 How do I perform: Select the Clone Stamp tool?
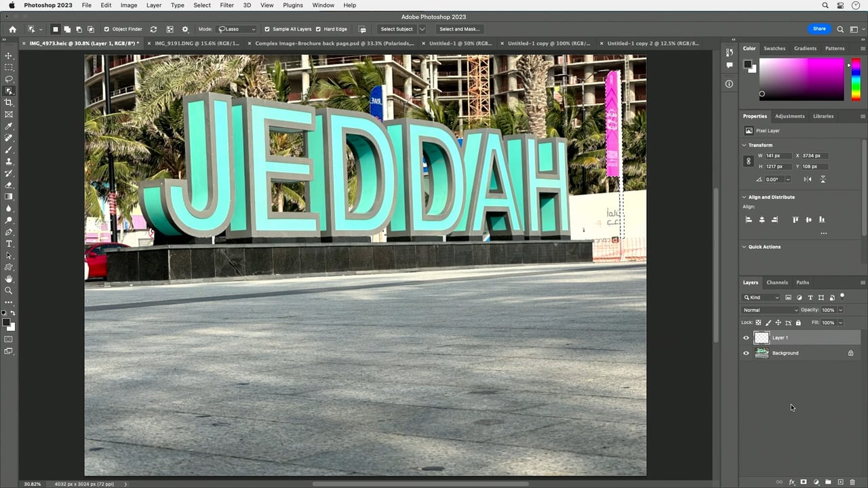click(x=9, y=161)
